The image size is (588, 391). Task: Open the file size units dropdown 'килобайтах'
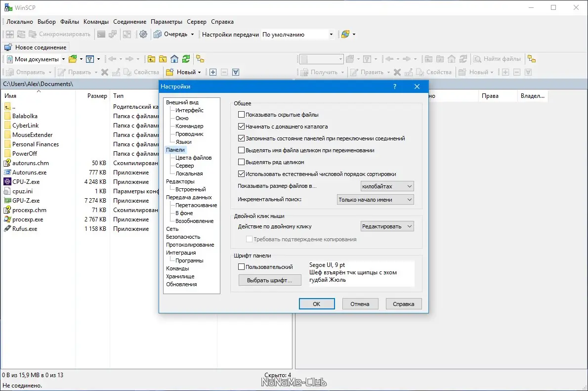click(x=387, y=186)
